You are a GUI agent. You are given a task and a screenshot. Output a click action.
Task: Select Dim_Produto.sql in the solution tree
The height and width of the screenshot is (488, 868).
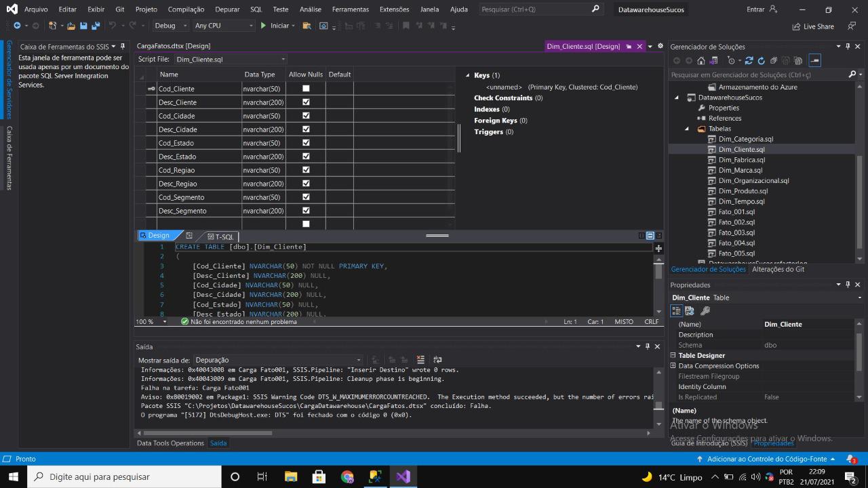pyautogui.click(x=743, y=191)
